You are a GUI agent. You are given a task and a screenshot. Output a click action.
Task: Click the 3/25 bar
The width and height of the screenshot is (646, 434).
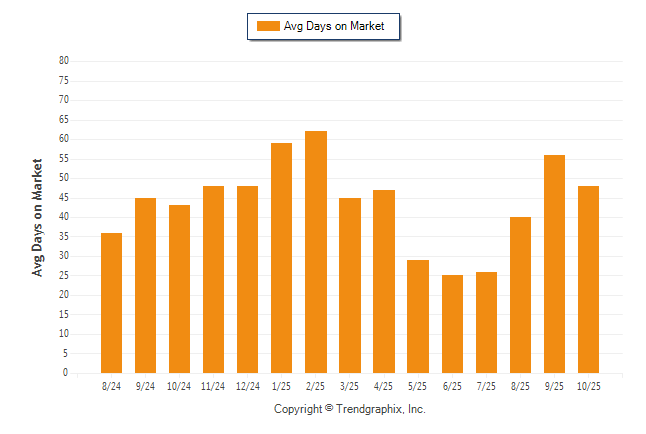pyautogui.click(x=350, y=286)
